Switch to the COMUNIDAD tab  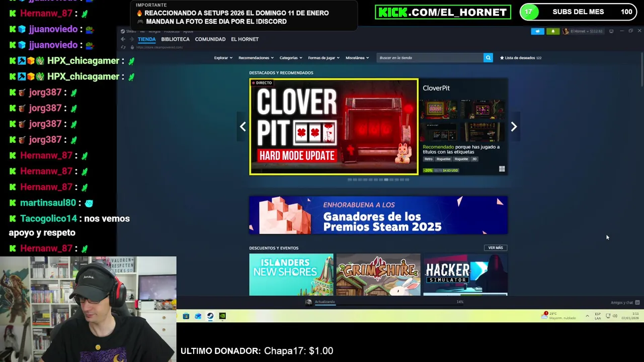pos(210,39)
